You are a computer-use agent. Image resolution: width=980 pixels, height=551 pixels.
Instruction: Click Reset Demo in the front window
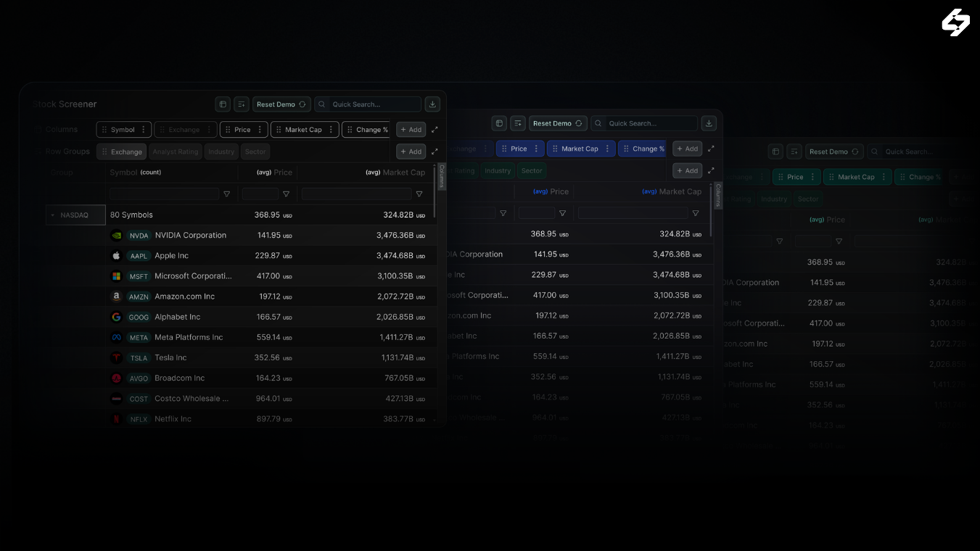tap(281, 104)
